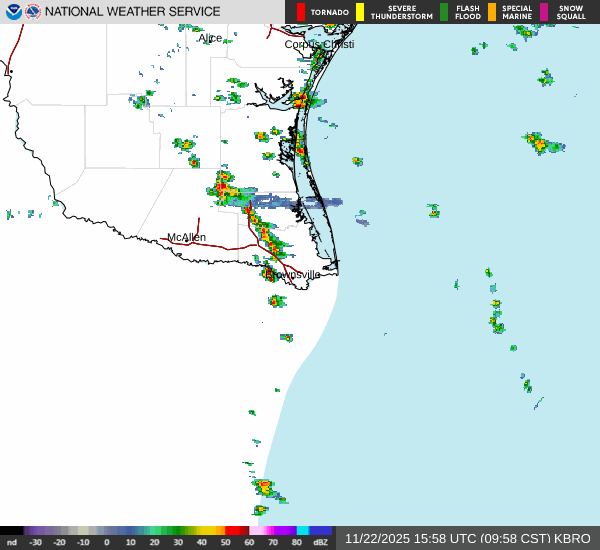Image resolution: width=600 pixels, height=550 pixels.
Task: Click the "nd" label on reflectivity scale
Action: [x=12, y=542]
